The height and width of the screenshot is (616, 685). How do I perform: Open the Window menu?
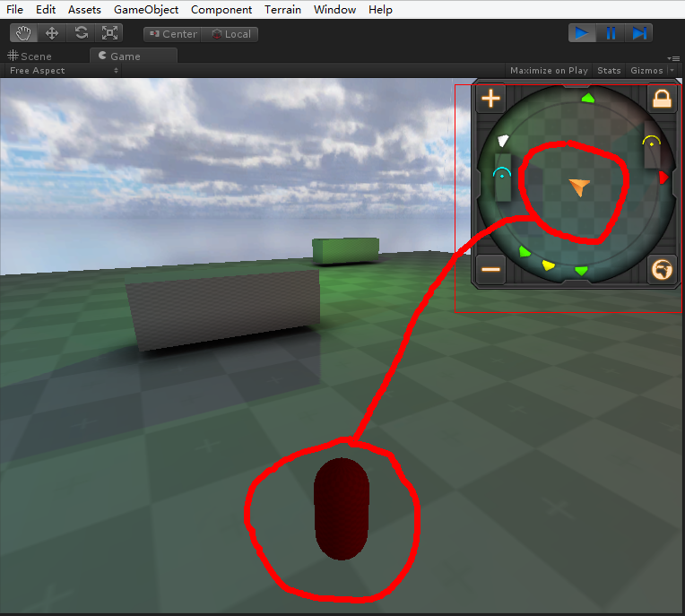[x=334, y=9]
